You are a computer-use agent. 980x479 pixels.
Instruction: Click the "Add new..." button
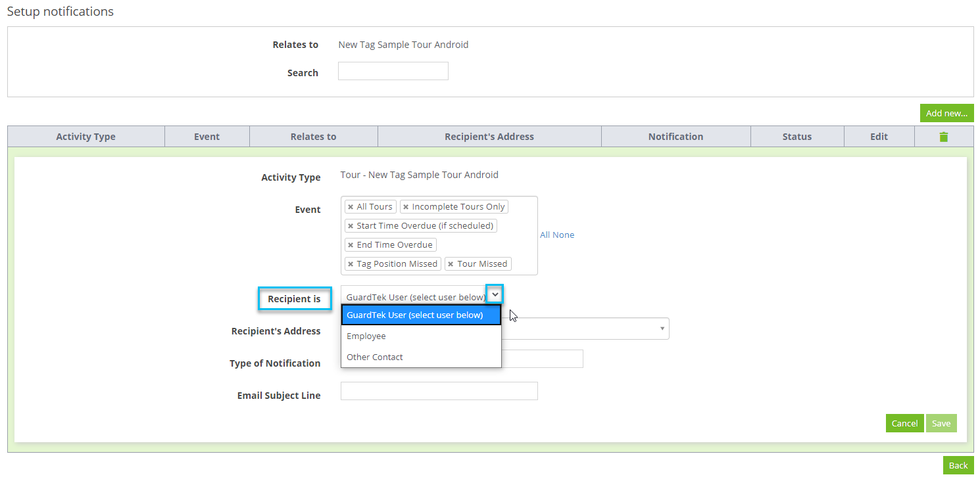coord(946,112)
